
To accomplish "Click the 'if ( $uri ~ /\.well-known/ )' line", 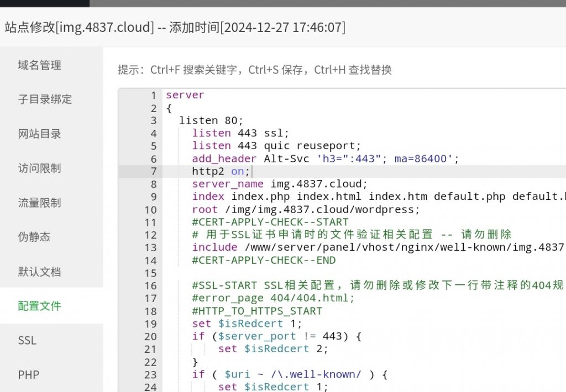I will point(290,375).
